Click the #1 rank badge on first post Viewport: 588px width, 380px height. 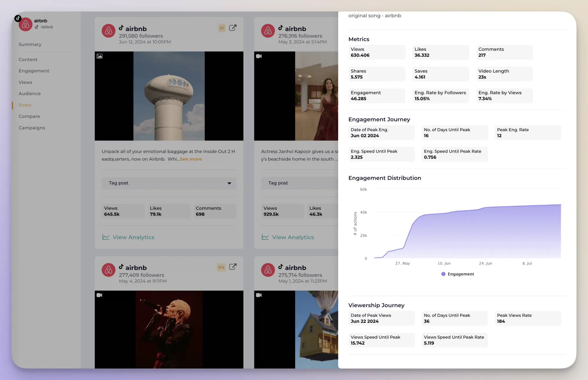point(222,28)
